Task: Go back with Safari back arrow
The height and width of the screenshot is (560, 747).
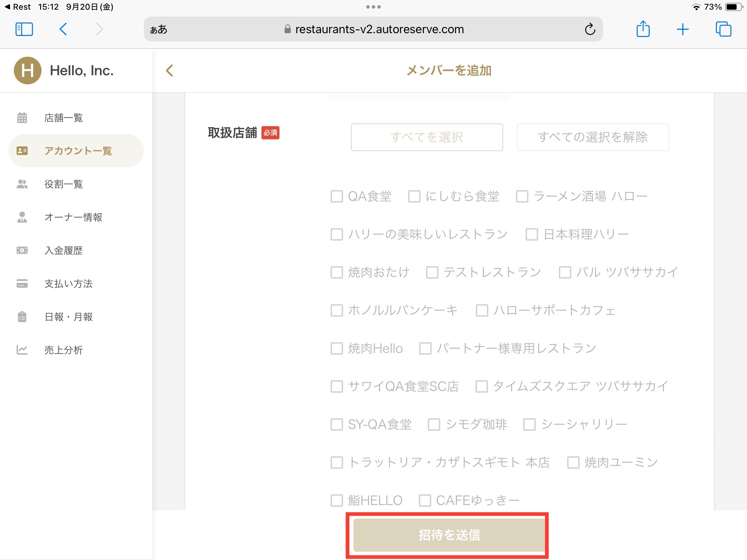Action: (x=63, y=29)
